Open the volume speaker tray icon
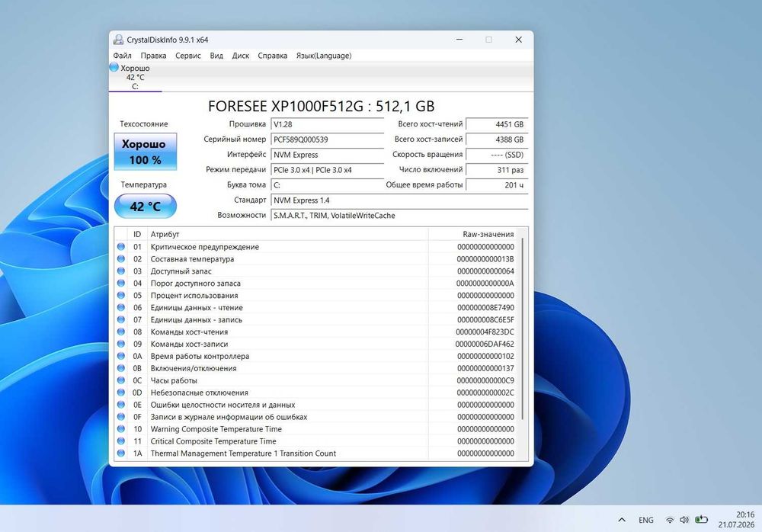The width and height of the screenshot is (762, 532). (x=684, y=520)
